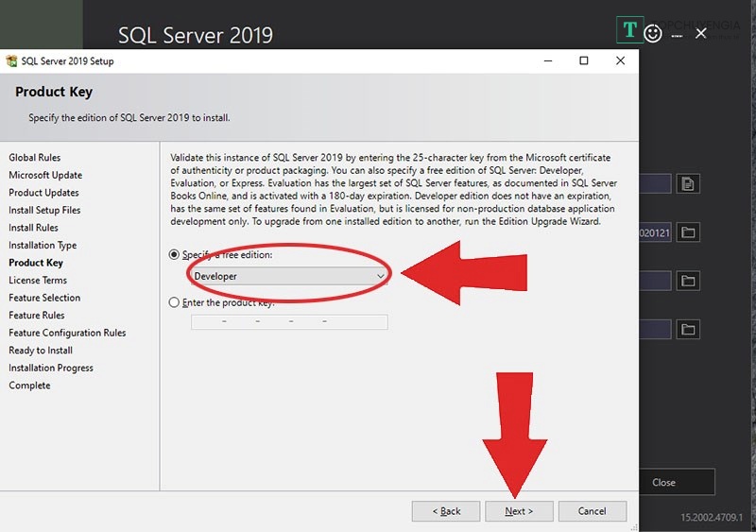Open the Installation Type step
The height and width of the screenshot is (532, 756).
pyautogui.click(x=43, y=245)
